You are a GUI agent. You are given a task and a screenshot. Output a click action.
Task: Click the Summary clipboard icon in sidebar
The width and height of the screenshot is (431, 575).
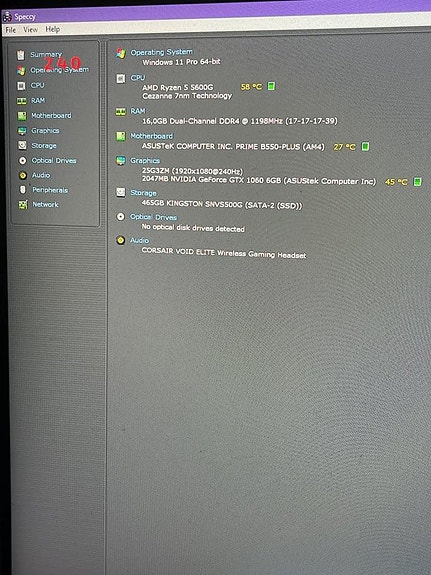tap(21, 55)
